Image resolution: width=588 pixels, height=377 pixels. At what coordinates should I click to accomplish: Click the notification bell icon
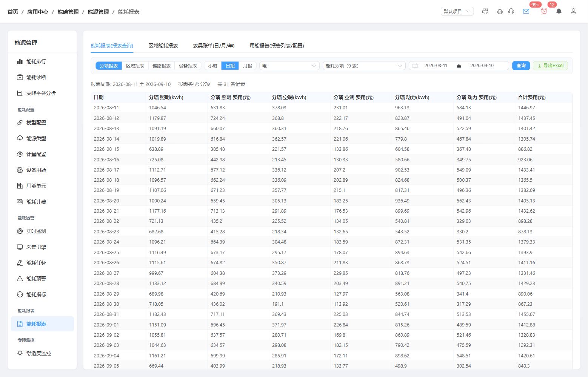[559, 11]
